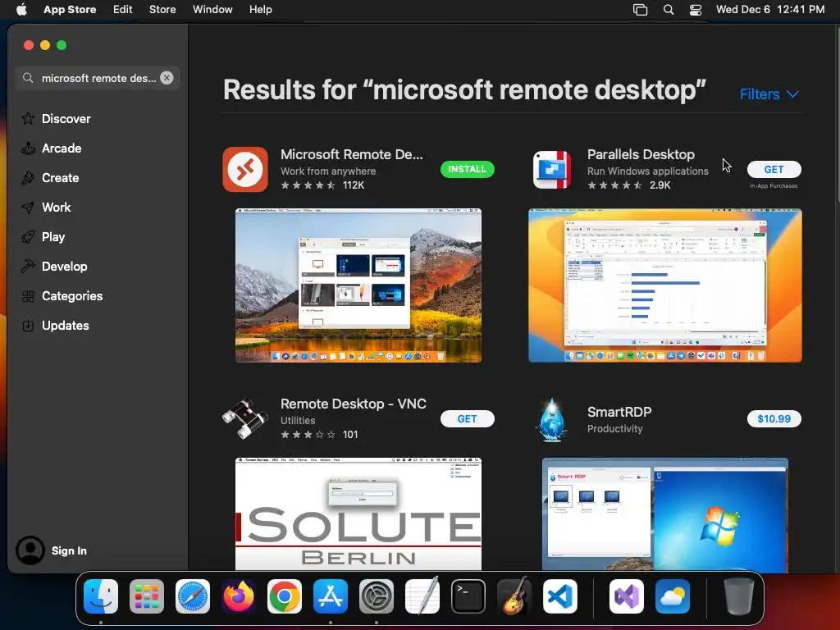This screenshot has width=840, height=630.
Task: Install Microsoft Remote Desktop
Action: coord(467,169)
